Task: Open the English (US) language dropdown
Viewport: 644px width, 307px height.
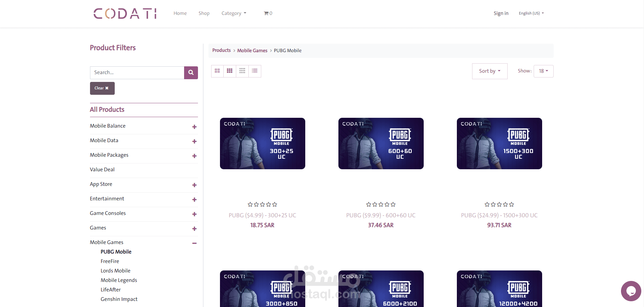Action: [x=531, y=13]
